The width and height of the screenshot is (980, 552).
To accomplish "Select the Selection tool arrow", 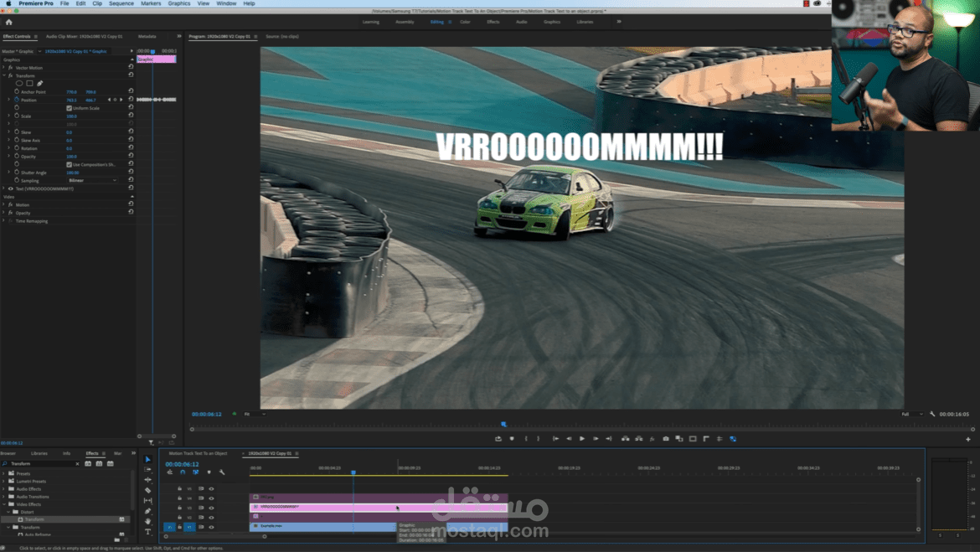I will point(148,460).
